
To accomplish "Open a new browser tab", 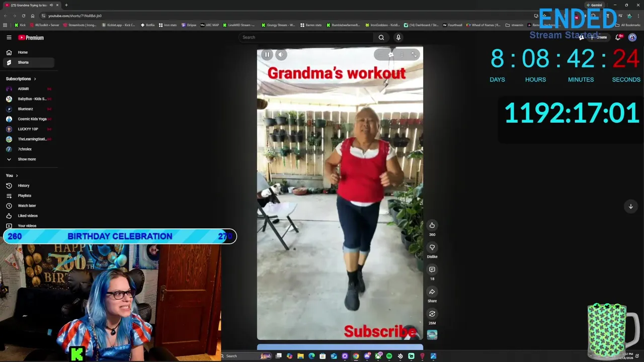I will point(66,5).
